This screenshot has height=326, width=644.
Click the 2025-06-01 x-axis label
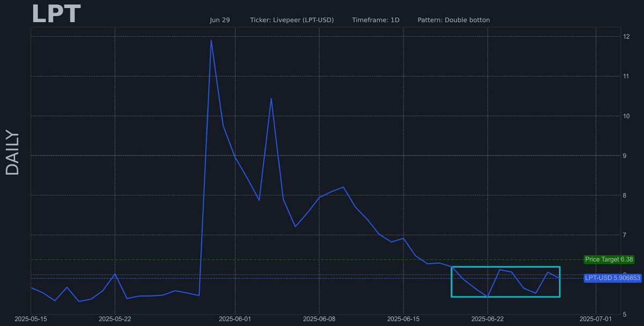[x=235, y=318]
